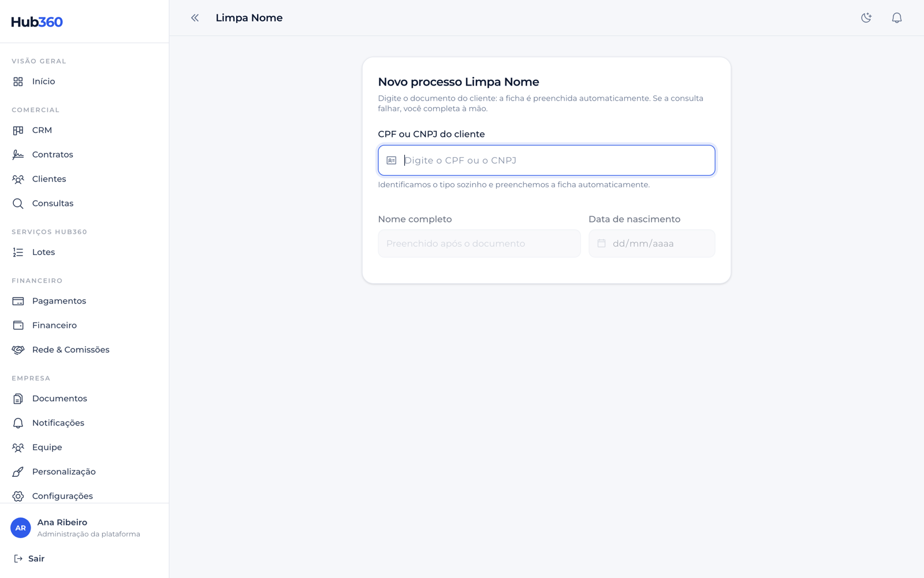The image size is (924, 578).
Task: Open Equipe in the sidebar
Action: pos(84,447)
